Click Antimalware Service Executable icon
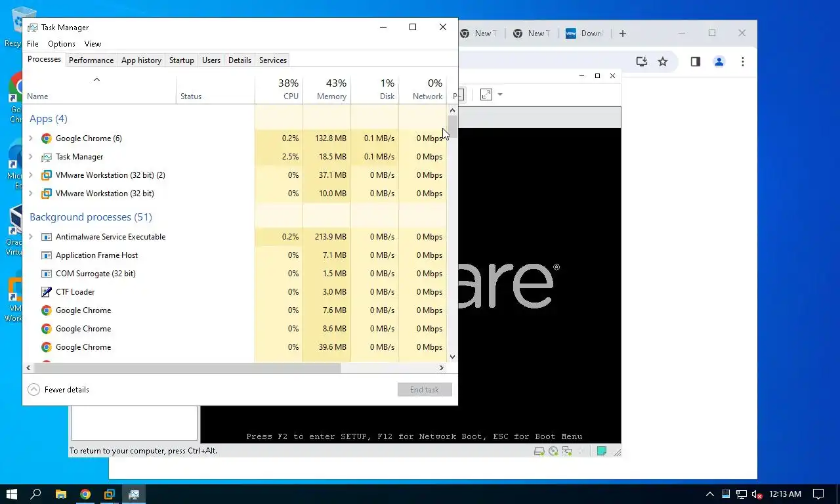 (47, 237)
